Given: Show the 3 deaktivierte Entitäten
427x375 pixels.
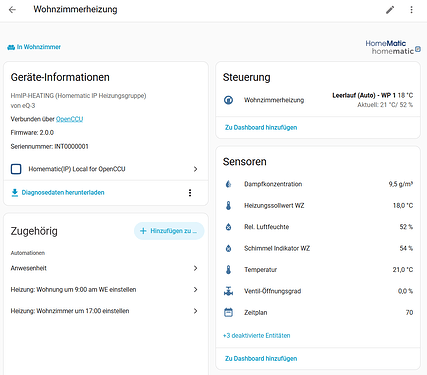Looking at the screenshot, I should pyautogui.click(x=256, y=336).
